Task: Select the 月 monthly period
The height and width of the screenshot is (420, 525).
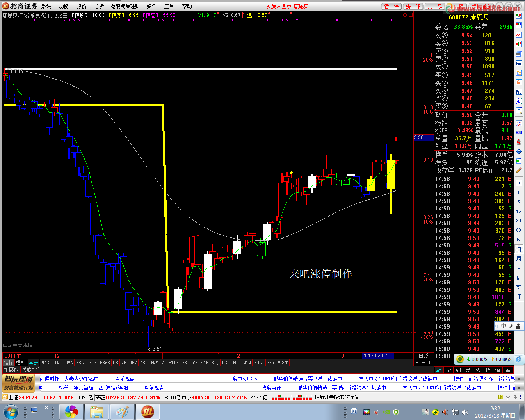Action: (x=519, y=268)
